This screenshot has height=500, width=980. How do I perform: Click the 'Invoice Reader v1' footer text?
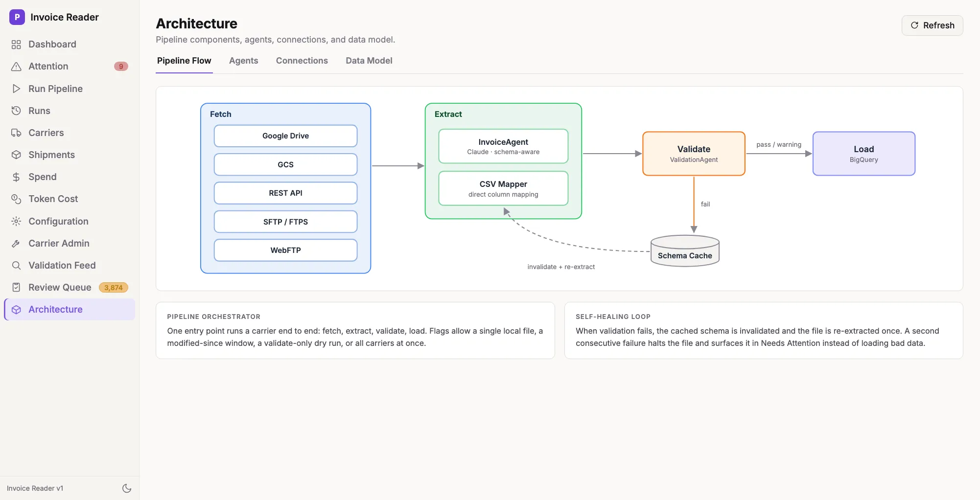click(x=35, y=488)
